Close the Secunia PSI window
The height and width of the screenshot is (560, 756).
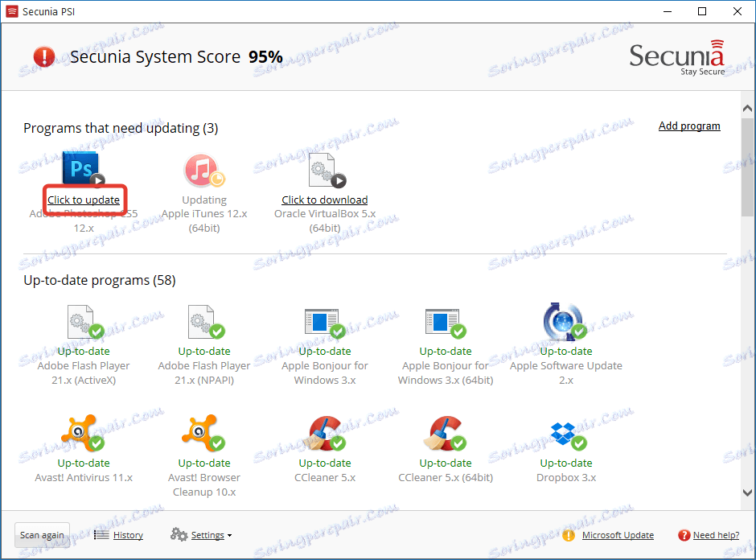tap(738, 11)
